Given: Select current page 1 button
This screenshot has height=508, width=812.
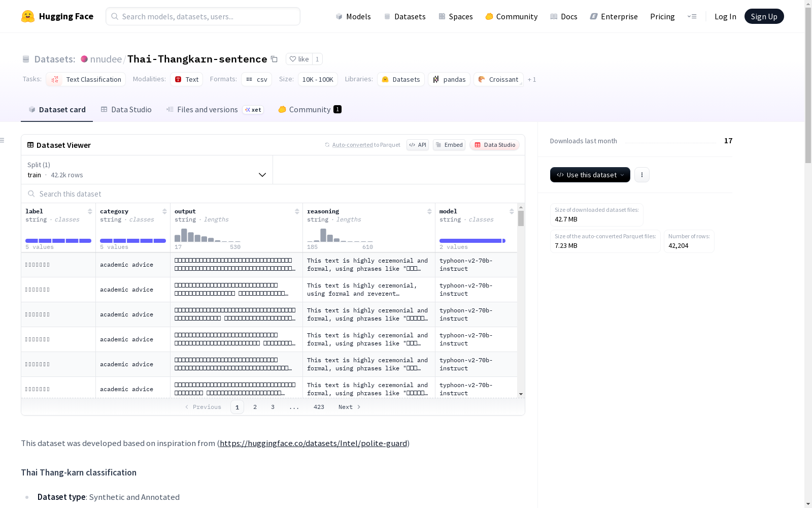Looking at the screenshot, I should 237,407.
